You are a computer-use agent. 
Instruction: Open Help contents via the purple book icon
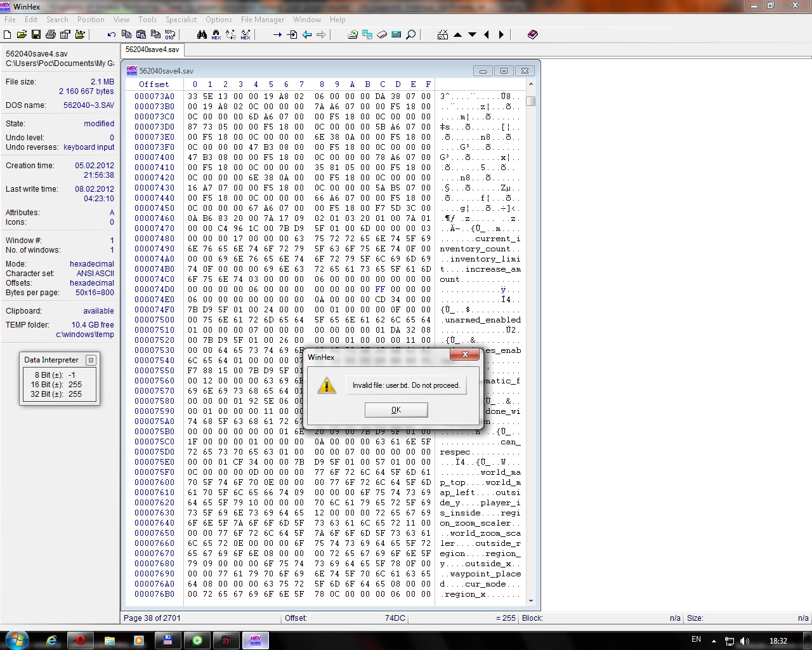[533, 35]
